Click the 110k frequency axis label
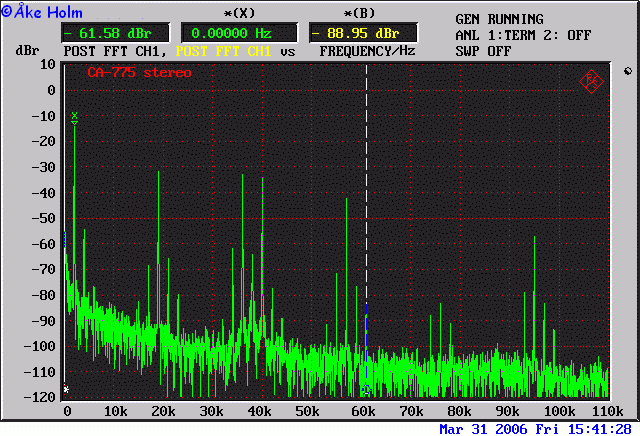 tap(607, 411)
